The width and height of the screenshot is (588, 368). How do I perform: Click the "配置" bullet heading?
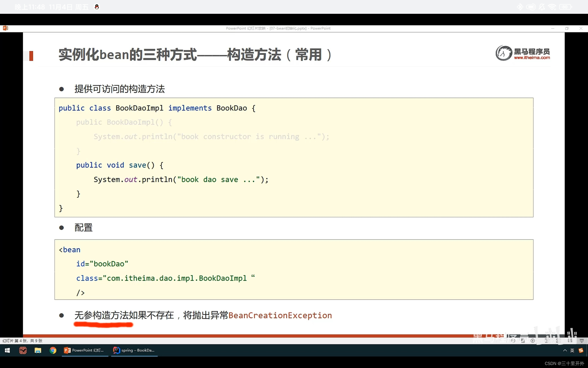(83, 227)
